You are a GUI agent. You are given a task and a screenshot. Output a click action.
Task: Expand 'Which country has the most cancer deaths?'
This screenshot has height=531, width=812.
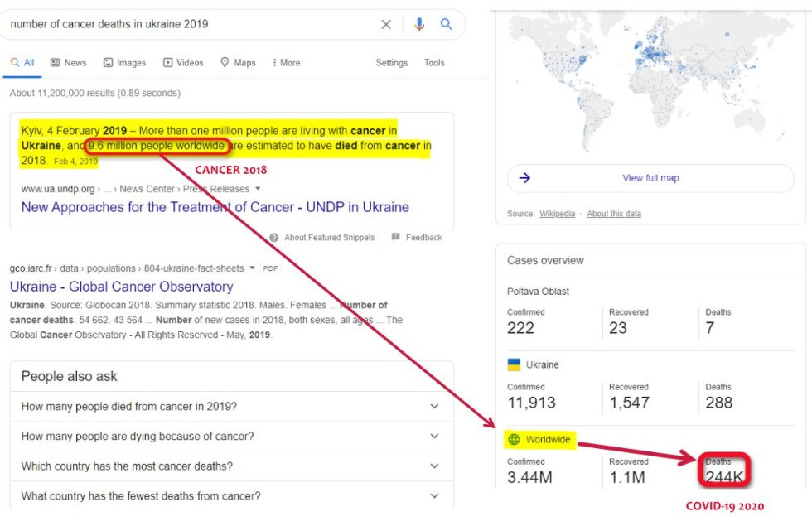pyautogui.click(x=232, y=466)
